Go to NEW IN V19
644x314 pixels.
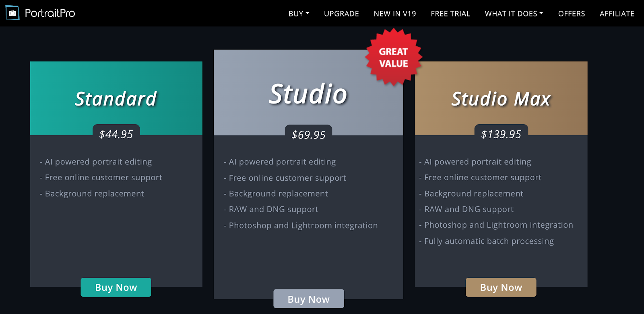point(395,14)
